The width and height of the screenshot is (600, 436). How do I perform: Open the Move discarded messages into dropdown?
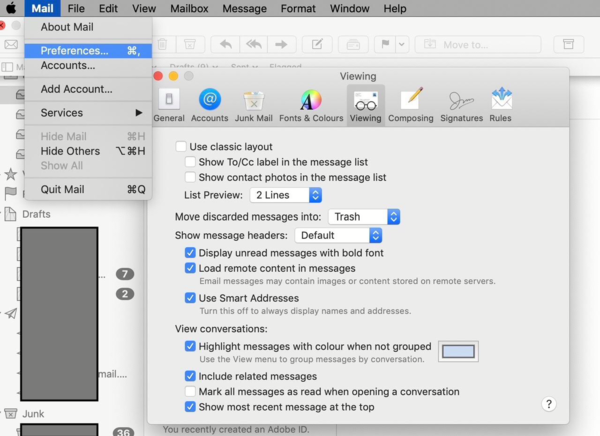click(x=365, y=217)
